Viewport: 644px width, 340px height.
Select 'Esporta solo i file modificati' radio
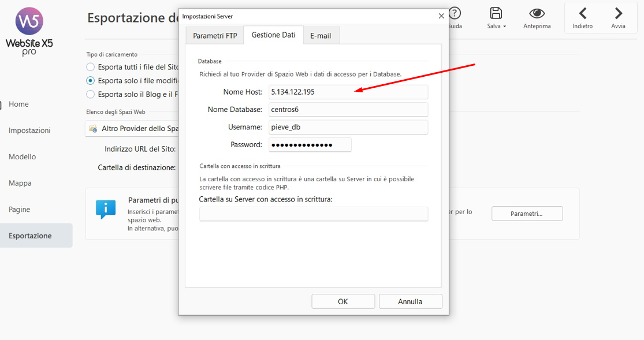[91, 81]
